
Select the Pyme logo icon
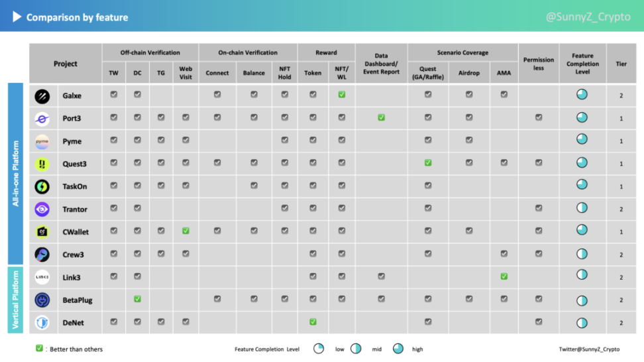[42, 141]
